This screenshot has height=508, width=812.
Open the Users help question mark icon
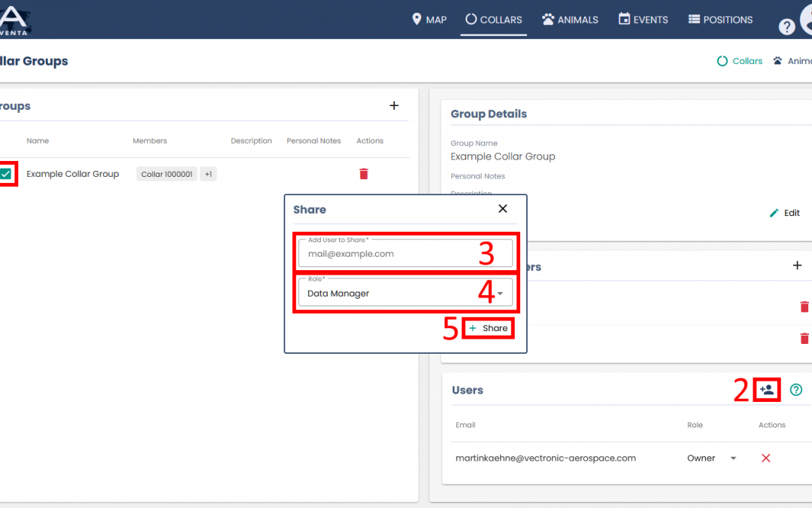click(796, 390)
